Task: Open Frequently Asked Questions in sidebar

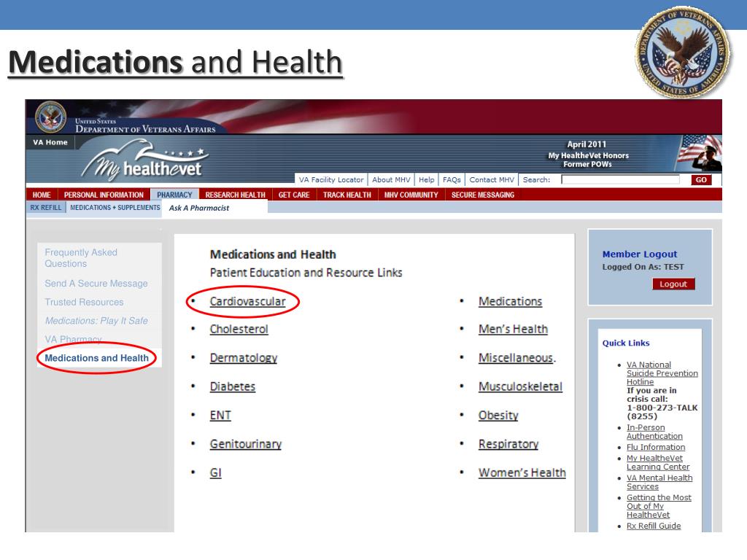Action: [81, 258]
